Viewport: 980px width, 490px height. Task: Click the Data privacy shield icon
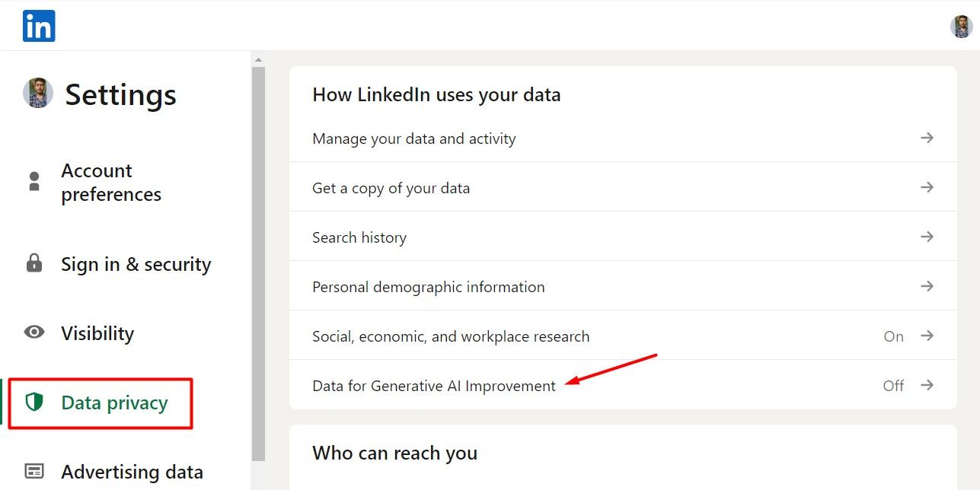pos(34,402)
